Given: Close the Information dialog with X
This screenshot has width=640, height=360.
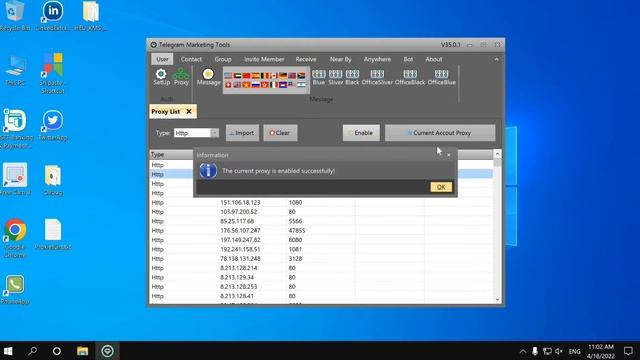Looking at the screenshot, I should (449, 155).
